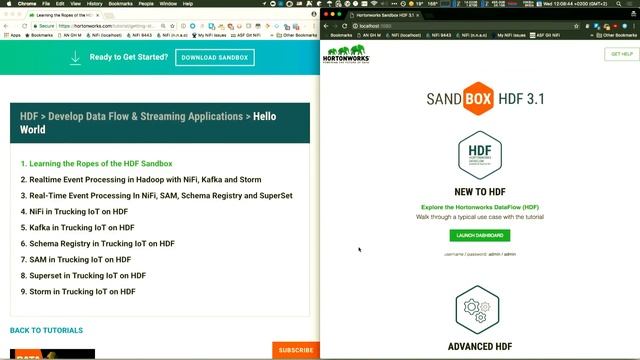Bookmark the page with star in left window
This screenshot has width=640, height=360.
pos(172,26)
